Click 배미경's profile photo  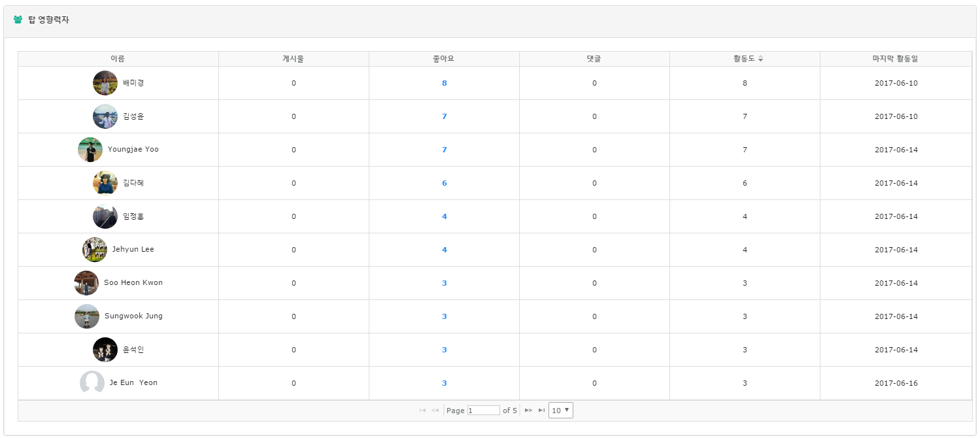click(105, 83)
